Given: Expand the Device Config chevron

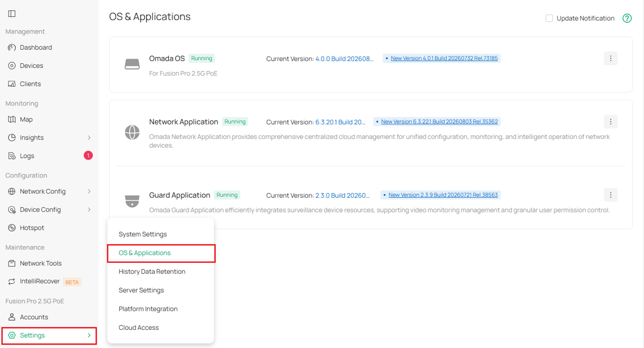Looking at the screenshot, I should click(x=89, y=210).
